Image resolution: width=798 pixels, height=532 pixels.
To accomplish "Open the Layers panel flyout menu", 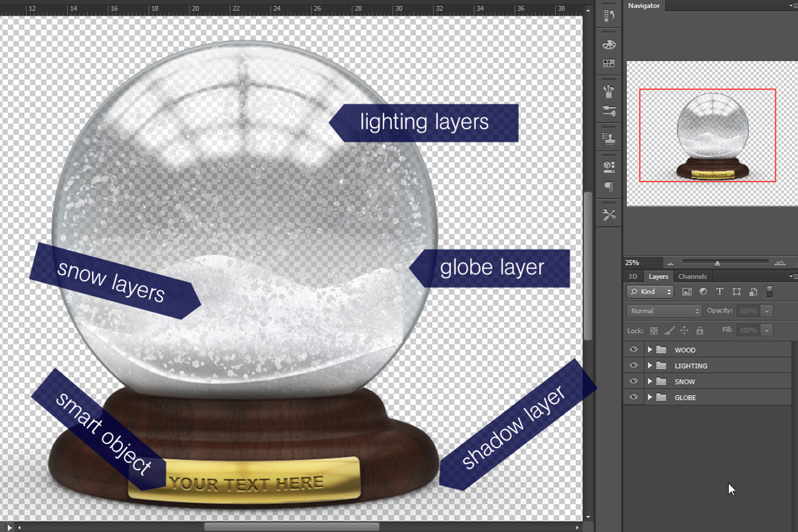I will click(x=793, y=276).
